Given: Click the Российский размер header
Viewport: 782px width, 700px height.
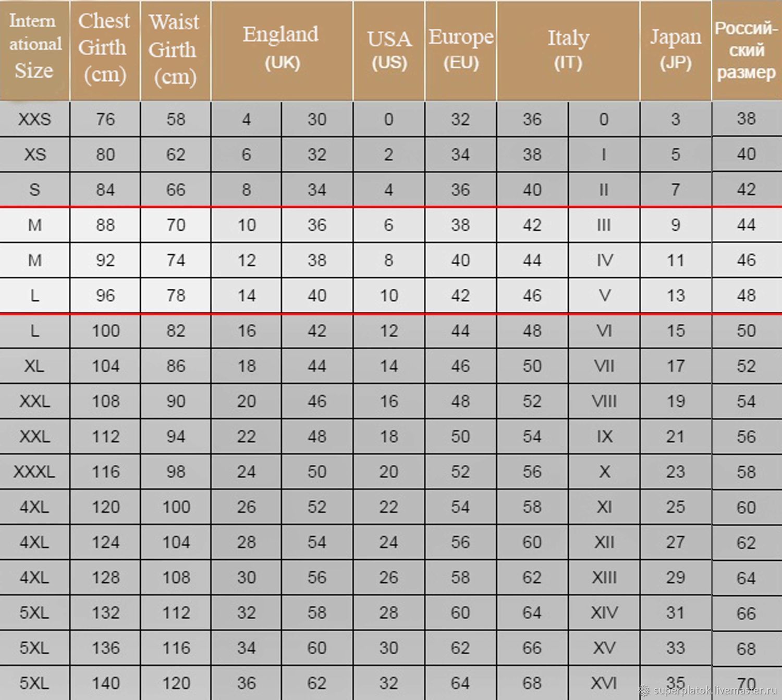Looking at the screenshot, I should 747,50.
